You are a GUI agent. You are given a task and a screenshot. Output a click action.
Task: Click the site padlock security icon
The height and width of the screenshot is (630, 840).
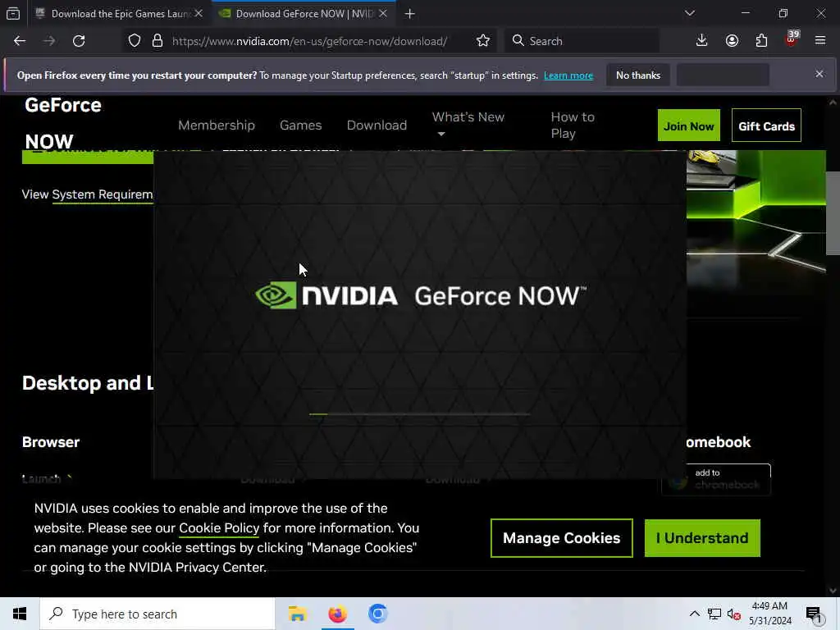pyautogui.click(x=157, y=41)
